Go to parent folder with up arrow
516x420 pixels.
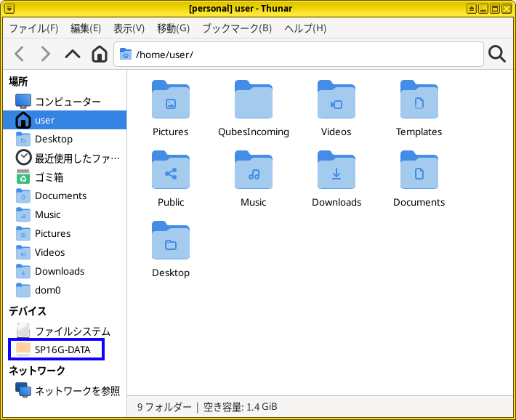73,54
